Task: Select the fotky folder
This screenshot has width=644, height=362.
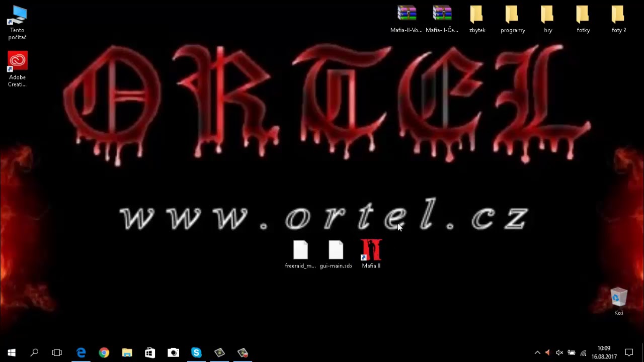Action: click(x=583, y=20)
